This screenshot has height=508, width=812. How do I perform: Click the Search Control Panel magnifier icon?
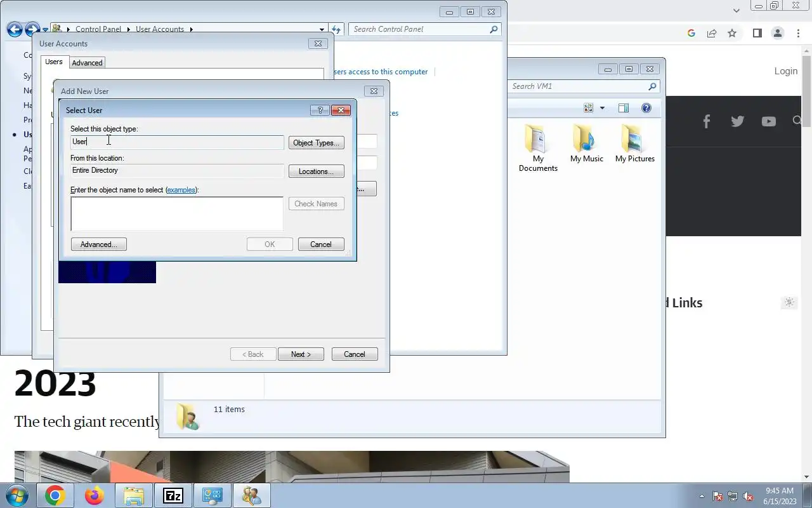tap(494, 29)
